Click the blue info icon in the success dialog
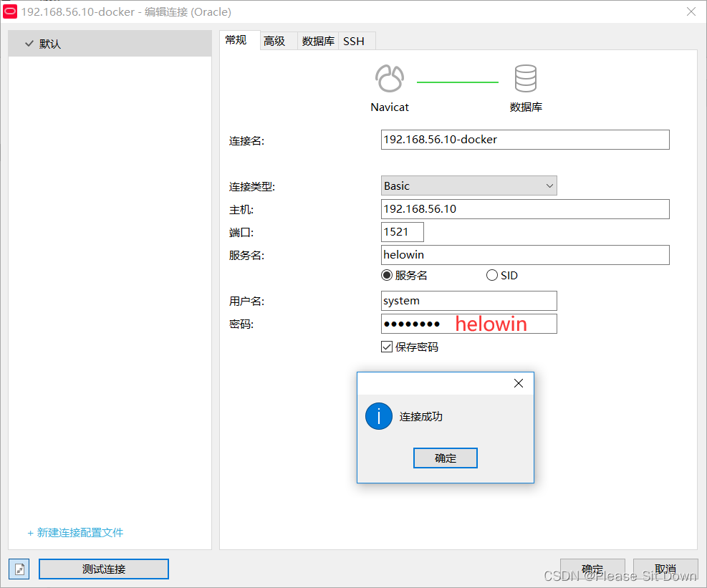This screenshot has width=707, height=588. (378, 416)
